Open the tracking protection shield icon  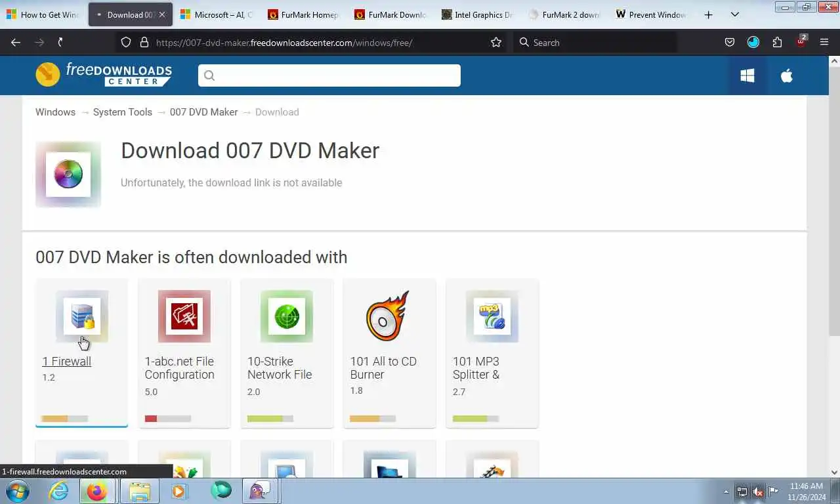click(x=126, y=42)
